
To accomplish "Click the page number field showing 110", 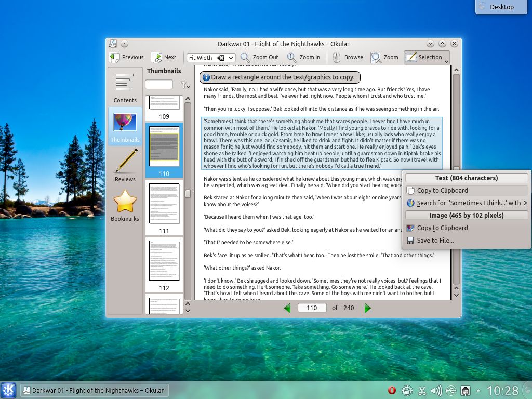I will point(312,308).
